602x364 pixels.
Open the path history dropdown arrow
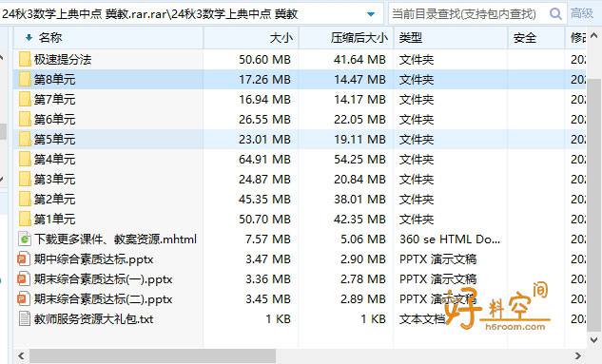tap(371, 14)
